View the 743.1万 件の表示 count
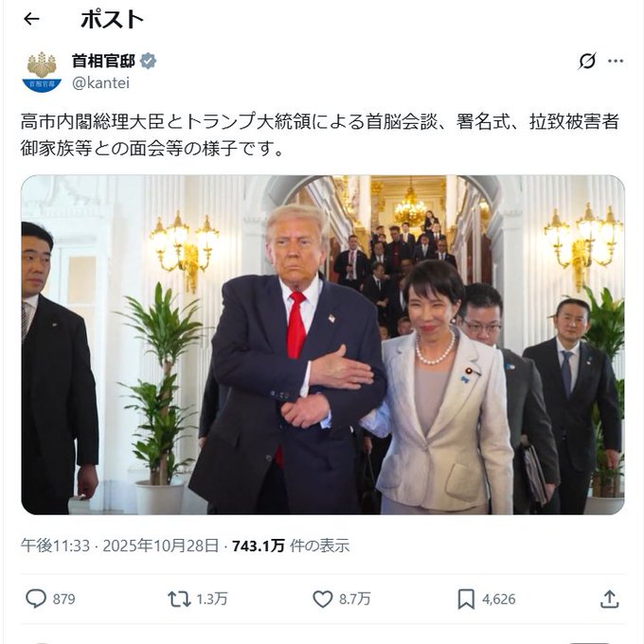 pos(291,546)
